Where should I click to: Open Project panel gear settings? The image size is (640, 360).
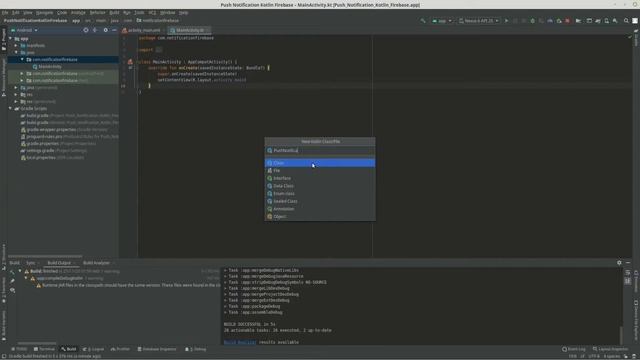(x=105, y=30)
